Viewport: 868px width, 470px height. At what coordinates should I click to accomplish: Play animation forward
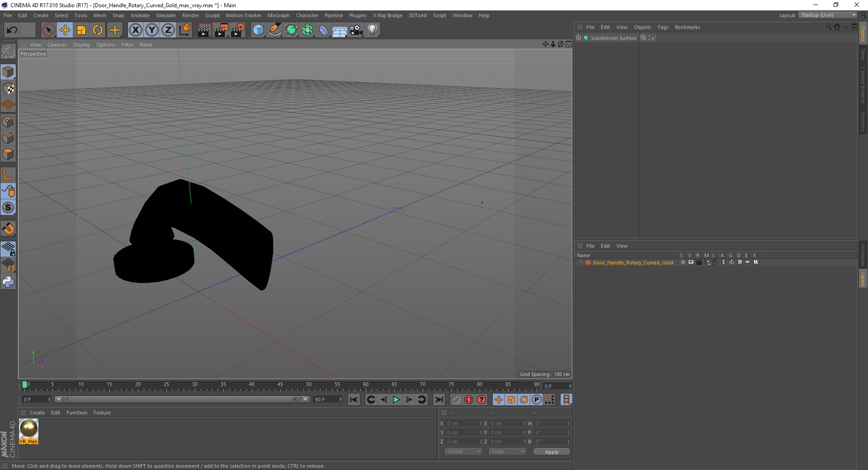[396, 399]
